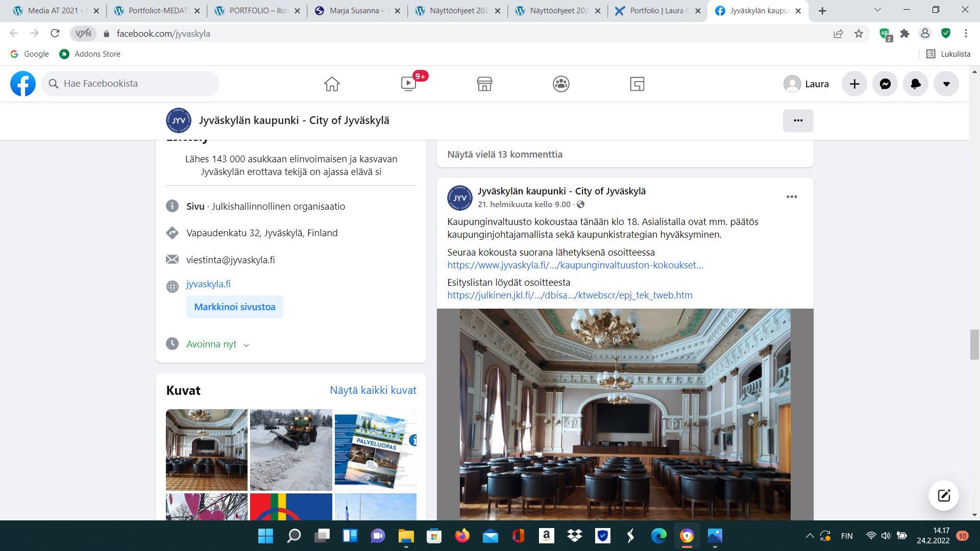Switch to the Portfolio | Laura tab
This screenshot has height=551, width=980.
[657, 11]
